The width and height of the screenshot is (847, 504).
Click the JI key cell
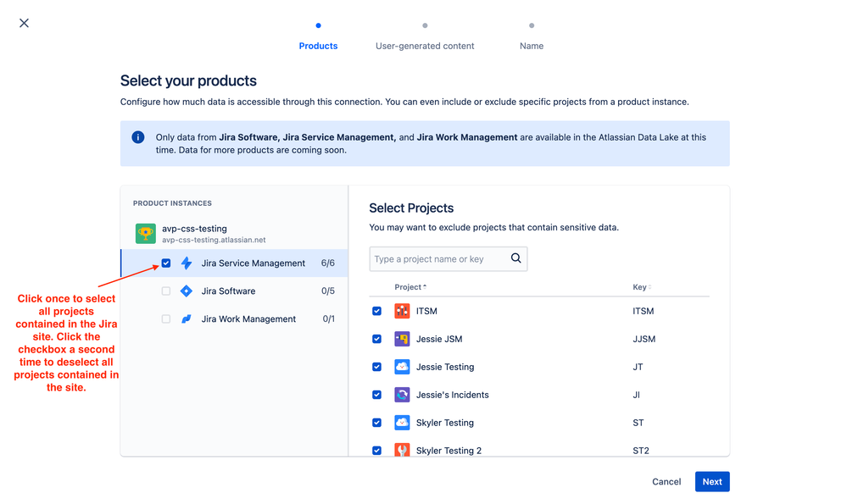[x=637, y=395]
